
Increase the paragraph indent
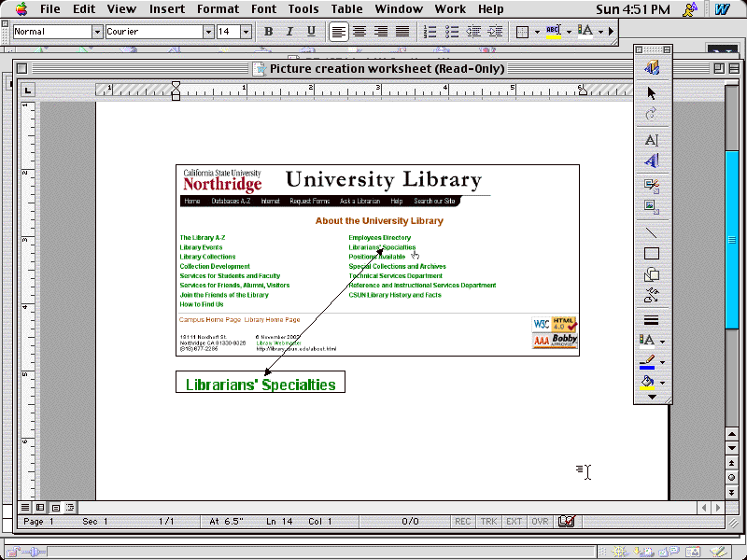click(495, 32)
